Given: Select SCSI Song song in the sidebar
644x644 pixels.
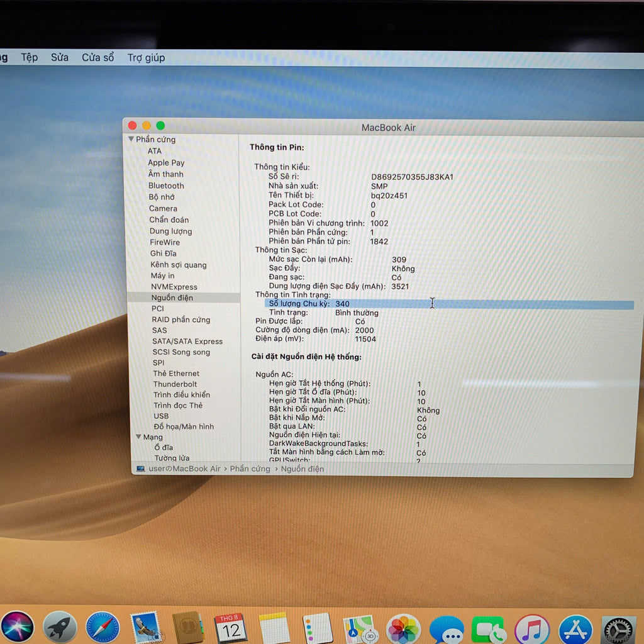Looking at the screenshot, I should pos(181,352).
